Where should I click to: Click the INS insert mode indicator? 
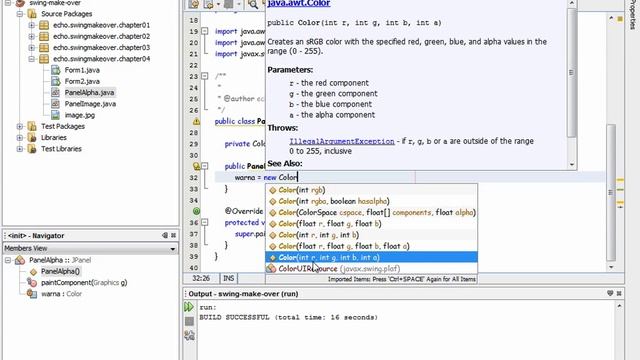tap(229, 278)
